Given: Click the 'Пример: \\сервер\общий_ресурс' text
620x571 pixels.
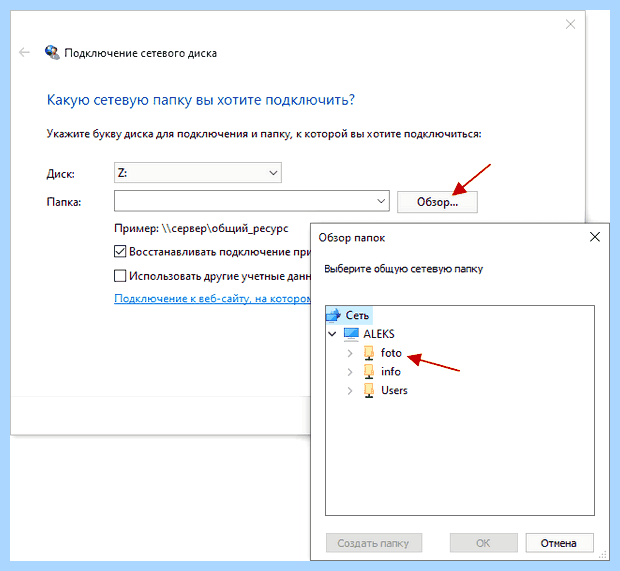Looking at the screenshot, I should (201, 229).
